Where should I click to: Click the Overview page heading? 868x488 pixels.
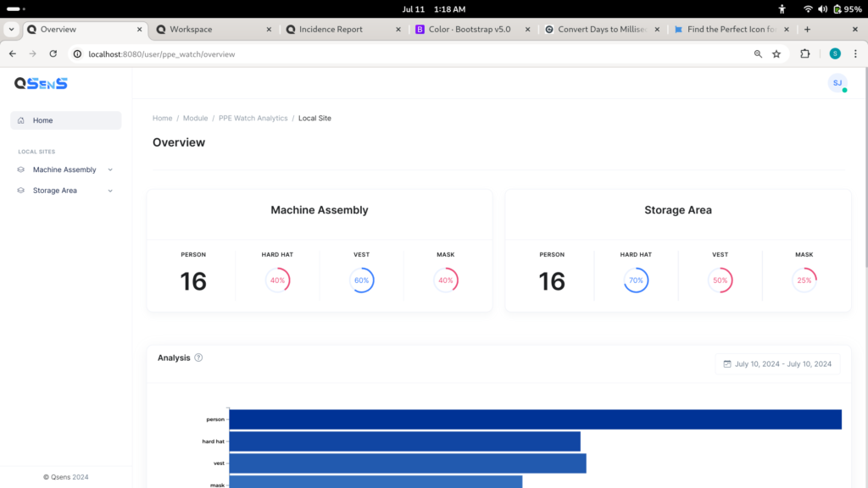click(179, 142)
